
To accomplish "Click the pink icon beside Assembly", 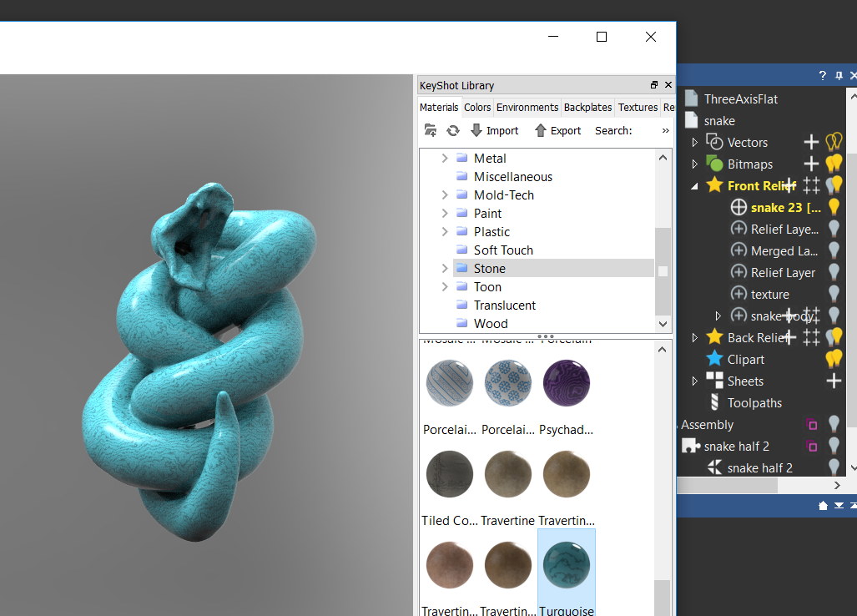I will 812,424.
